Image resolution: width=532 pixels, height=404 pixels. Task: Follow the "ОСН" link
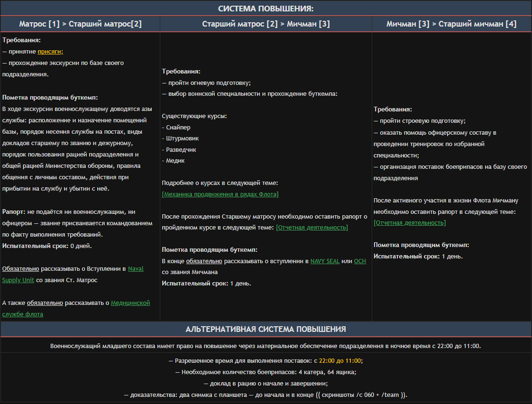coord(360,261)
